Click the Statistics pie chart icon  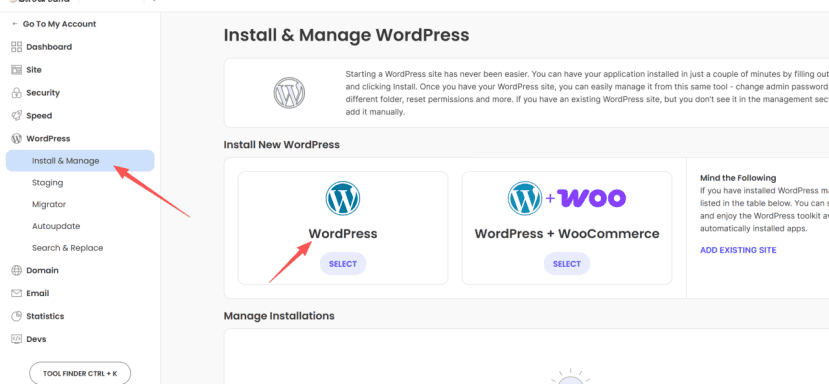16,316
